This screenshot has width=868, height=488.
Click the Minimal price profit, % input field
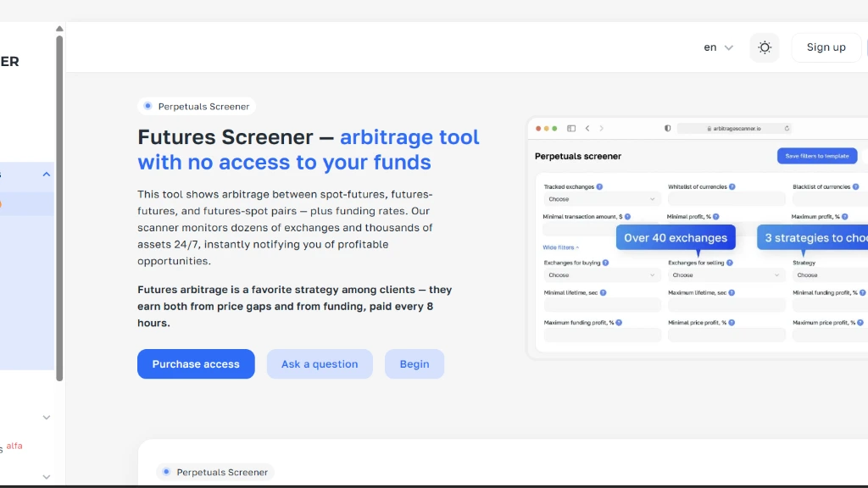(726, 335)
